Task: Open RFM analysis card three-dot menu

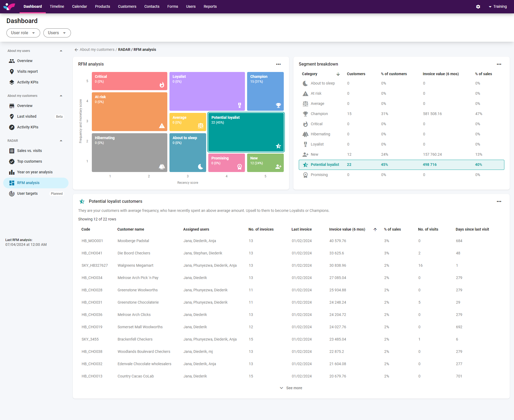Action: (x=278, y=64)
